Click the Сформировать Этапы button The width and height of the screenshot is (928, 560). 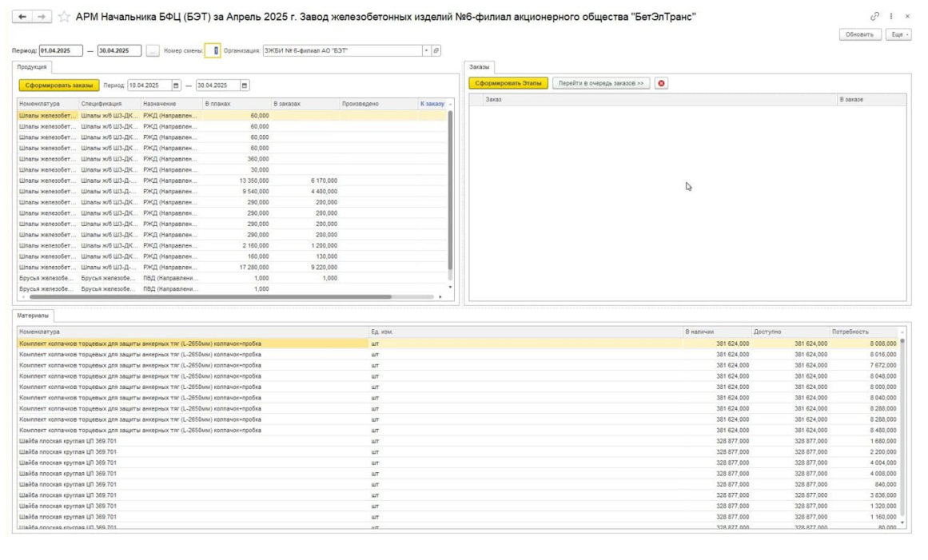pyautogui.click(x=508, y=83)
